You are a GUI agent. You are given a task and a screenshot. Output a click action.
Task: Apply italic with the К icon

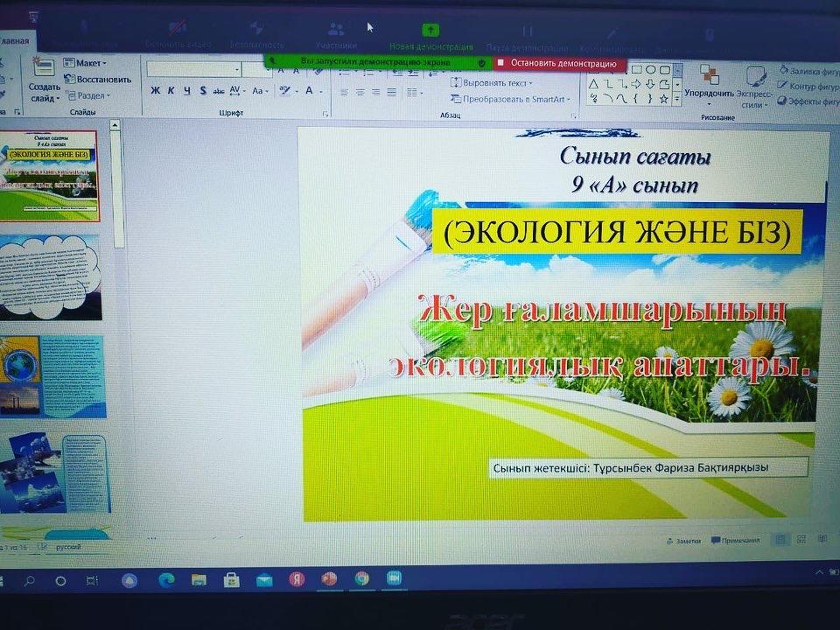171,90
